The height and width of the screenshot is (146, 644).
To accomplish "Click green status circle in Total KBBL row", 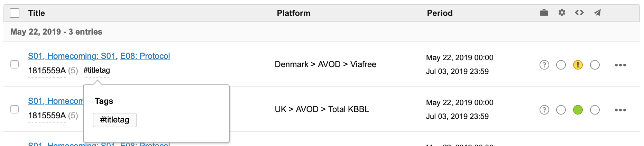I will [578, 110].
